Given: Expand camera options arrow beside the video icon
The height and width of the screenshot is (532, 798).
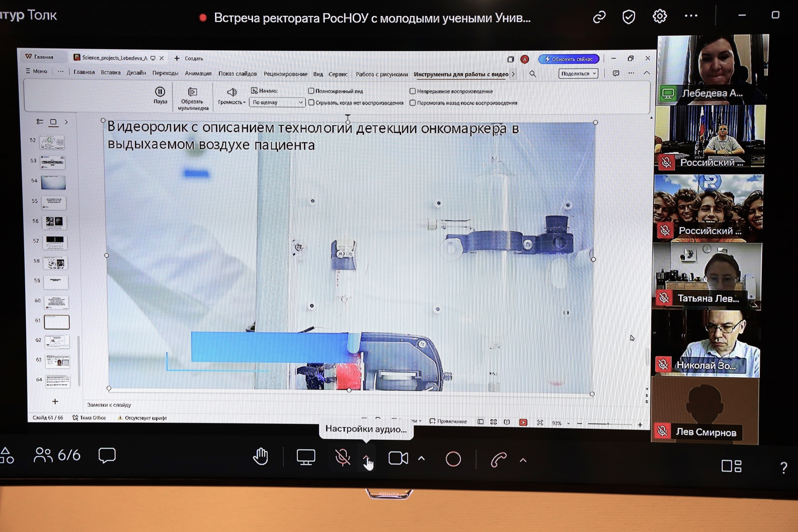Looking at the screenshot, I should pos(421,459).
